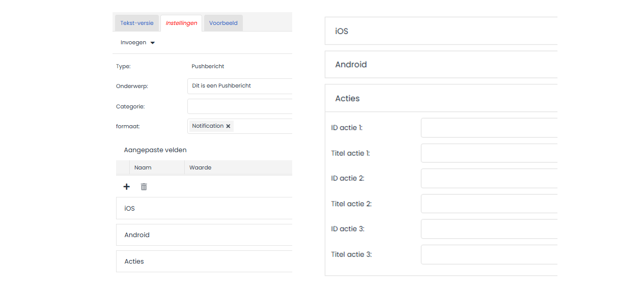This screenshot has height=287, width=644.
Task: Open the Invoegen dropdown menu
Action: (137, 43)
